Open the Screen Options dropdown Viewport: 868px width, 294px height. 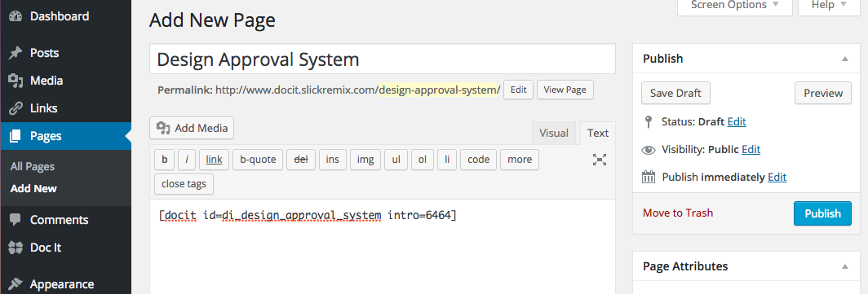click(734, 6)
